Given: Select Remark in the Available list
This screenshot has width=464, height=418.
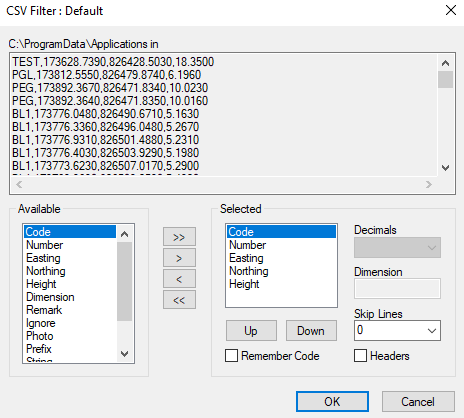Looking at the screenshot, I should pos(70,310).
